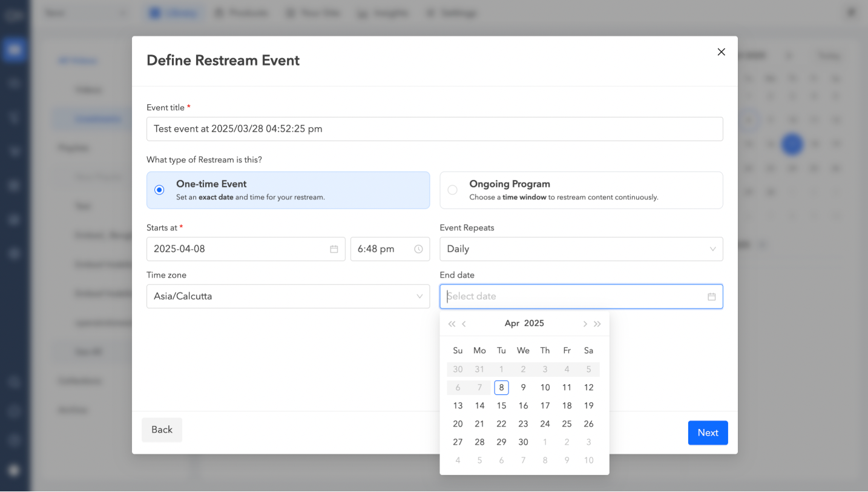Open the Asia/Calcutta time zone dropdown
868x492 pixels.
coord(288,296)
